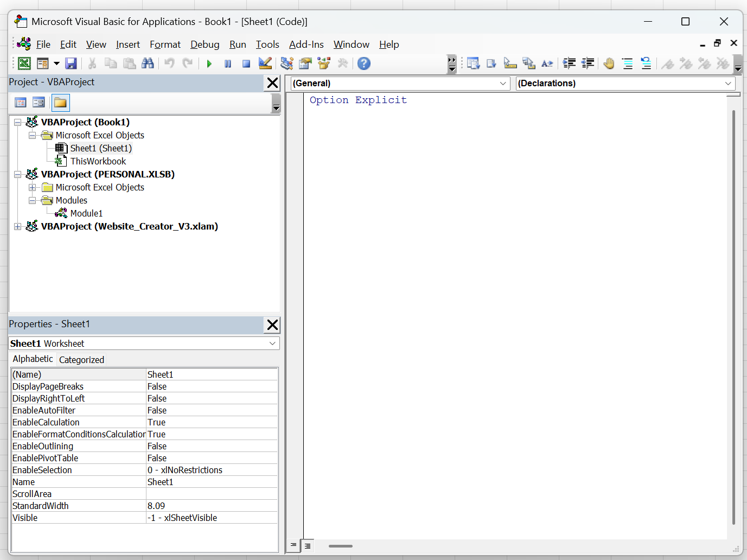Save the workbook with the floppy disk icon

pos(71,63)
